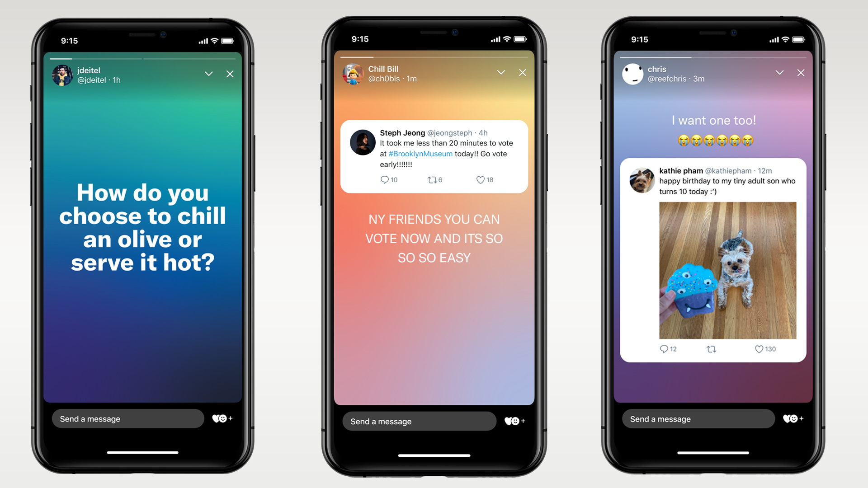The height and width of the screenshot is (488, 868).
Task: Click the dismiss X on center phone story
Action: (x=521, y=73)
